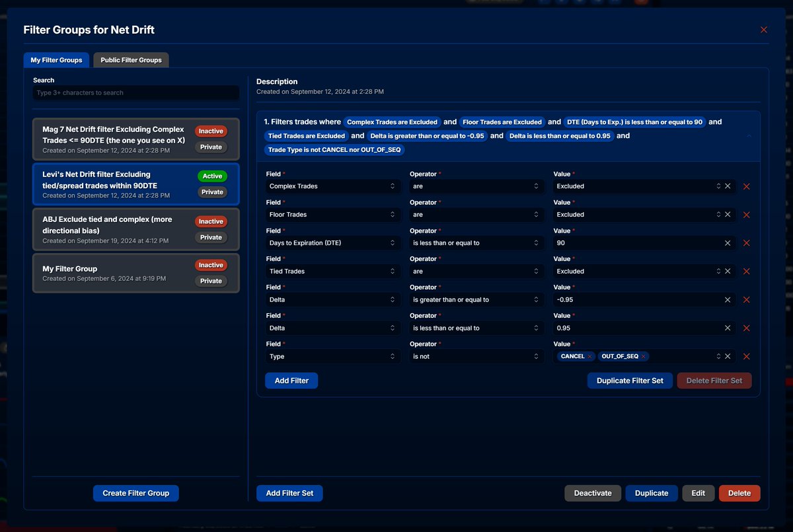793x532 pixels.
Task: Deactivate the selected filter group
Action: click(x=593, y=493)
